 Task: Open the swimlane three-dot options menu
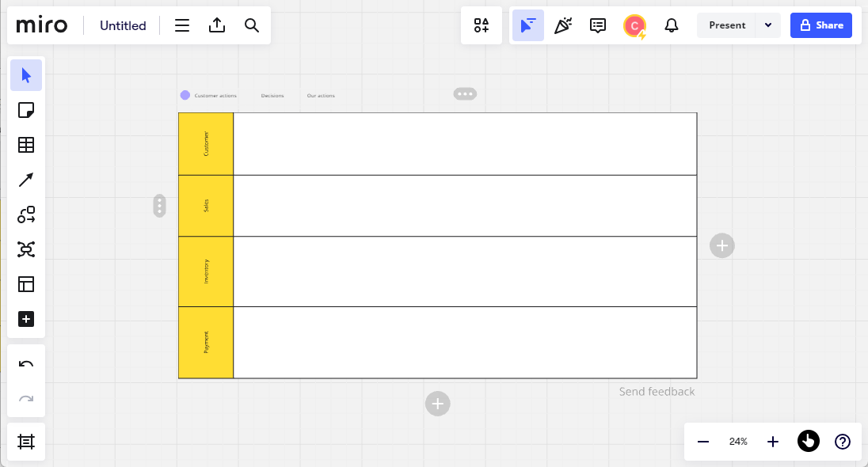(x=465, y=94)
